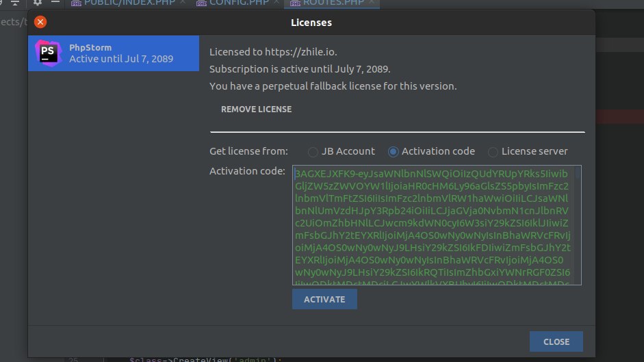Screen dimensions: 644x362
Task: Close the public/index.php tab via its X
Action: click(183, 3)
